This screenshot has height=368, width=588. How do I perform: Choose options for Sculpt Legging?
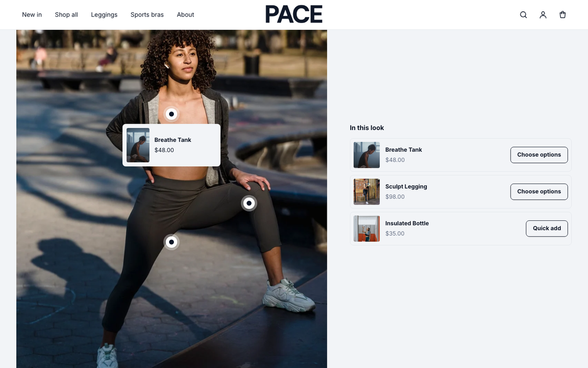(539, 191)
